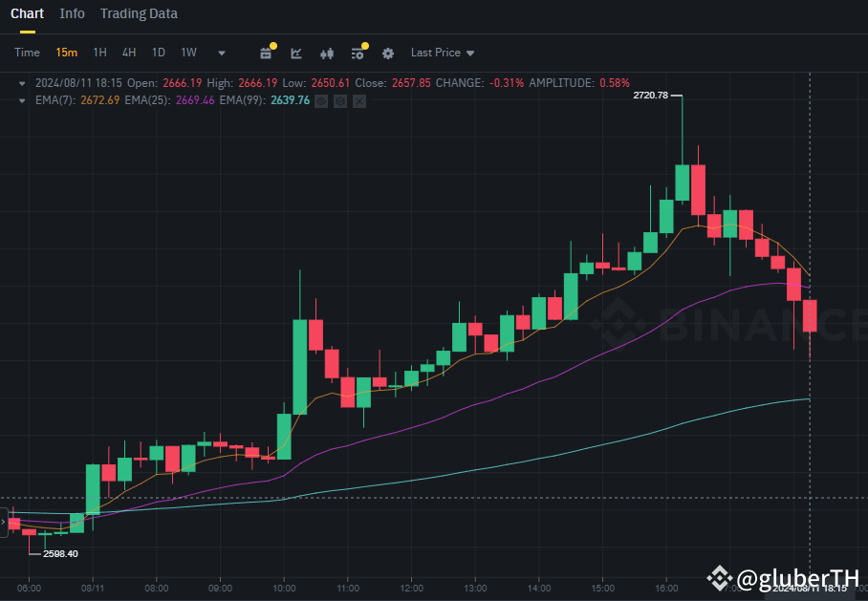Remove the EMA indicator
The width and height of the screenshot is (868, 601).
[359, 100]
